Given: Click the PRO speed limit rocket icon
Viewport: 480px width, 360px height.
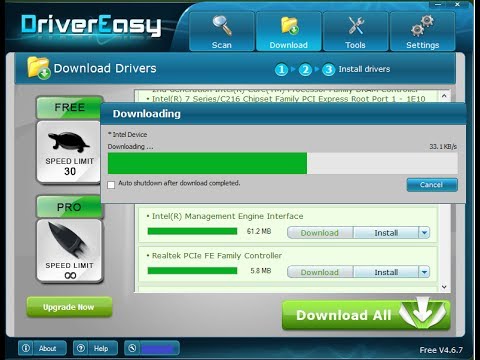Looking at the screenshot, I should [x=68, y=240].
